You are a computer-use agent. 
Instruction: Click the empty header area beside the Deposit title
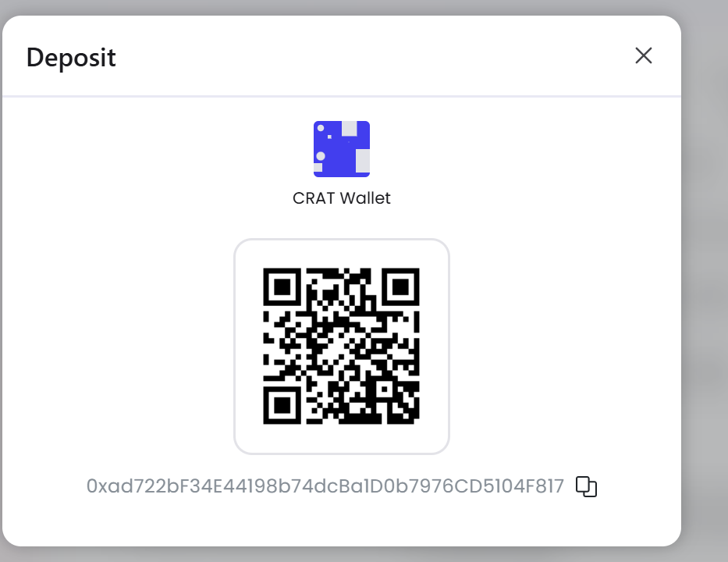pyautogui.click(x=371, y=55)
